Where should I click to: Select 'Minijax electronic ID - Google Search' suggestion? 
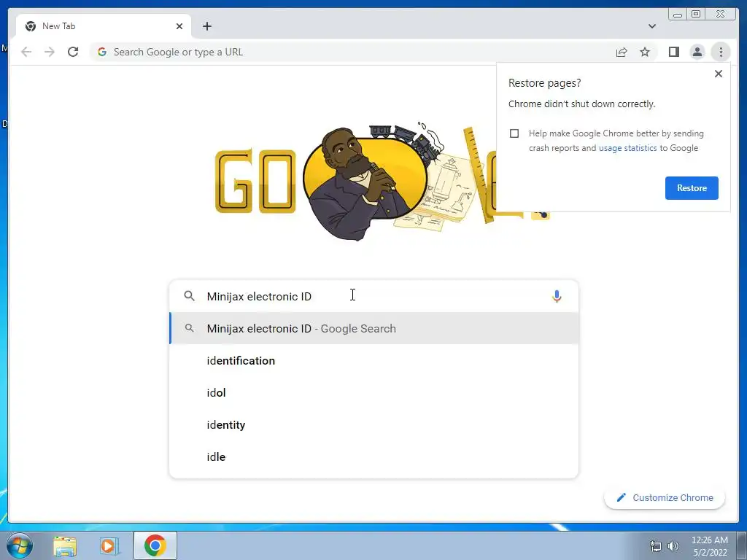click(x=374, y=329)
